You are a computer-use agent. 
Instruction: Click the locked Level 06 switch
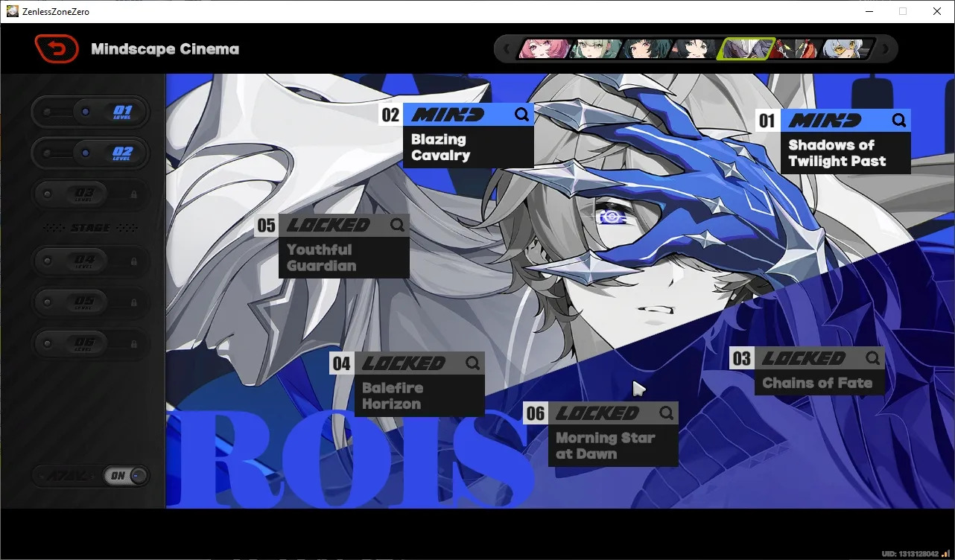(90, 343)
